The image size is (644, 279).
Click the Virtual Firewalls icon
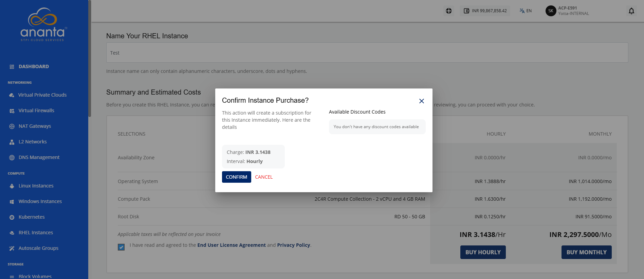pos(12,111)
